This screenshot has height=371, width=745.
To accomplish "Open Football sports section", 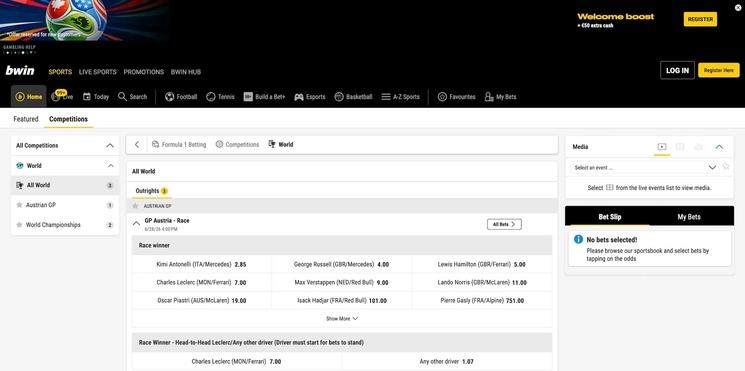I will click(x=181, y=96).
